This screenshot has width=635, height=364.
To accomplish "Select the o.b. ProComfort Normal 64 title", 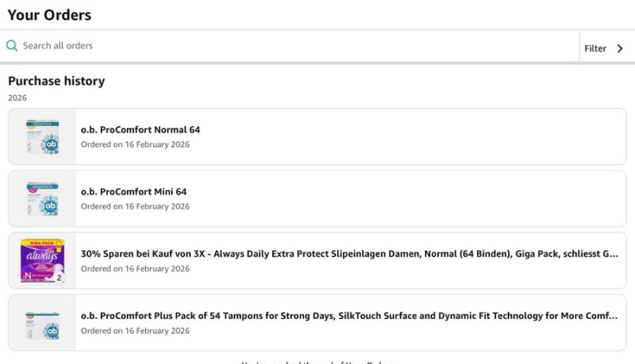I will 140,130.
